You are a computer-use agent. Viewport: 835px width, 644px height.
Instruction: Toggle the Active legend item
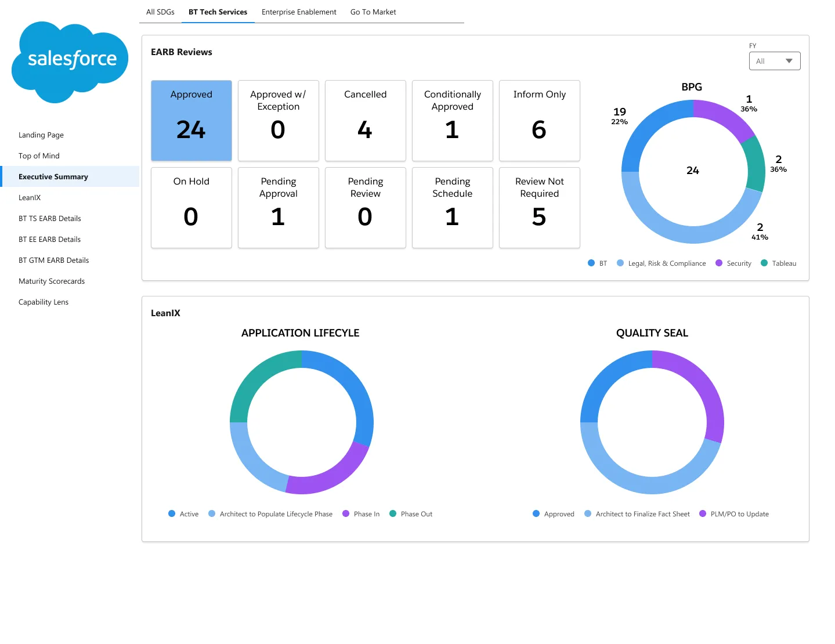[x=183, y=514]
